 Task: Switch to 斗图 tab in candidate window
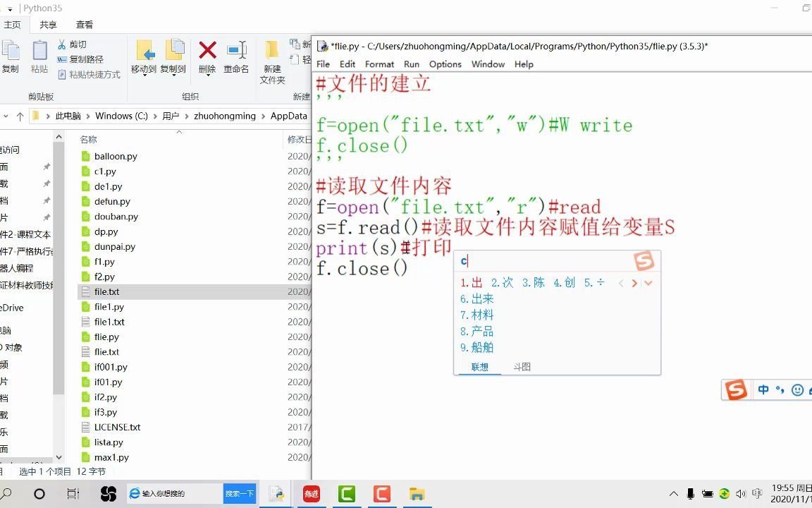(522, 367)
